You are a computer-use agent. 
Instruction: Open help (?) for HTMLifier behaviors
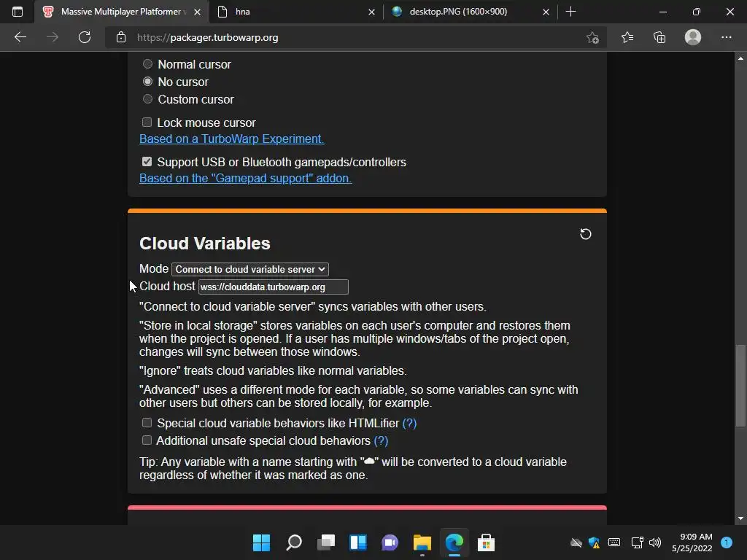tap(409, 423)
